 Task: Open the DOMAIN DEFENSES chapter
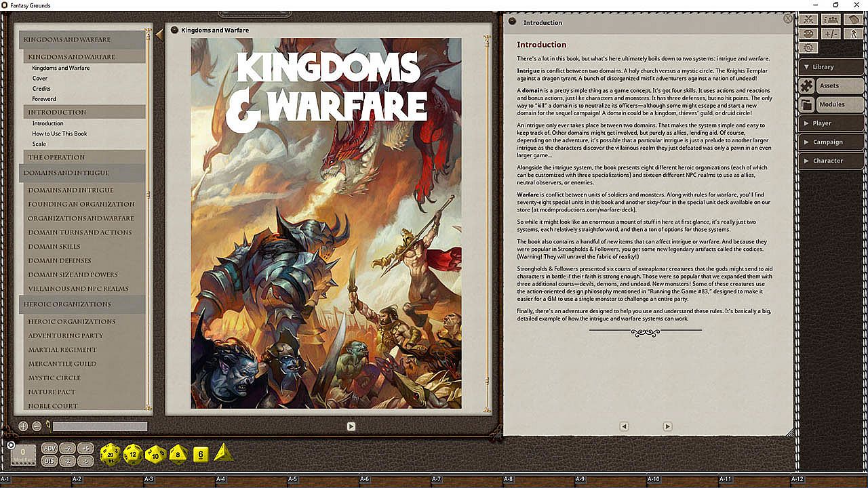(x=60, y=261)
